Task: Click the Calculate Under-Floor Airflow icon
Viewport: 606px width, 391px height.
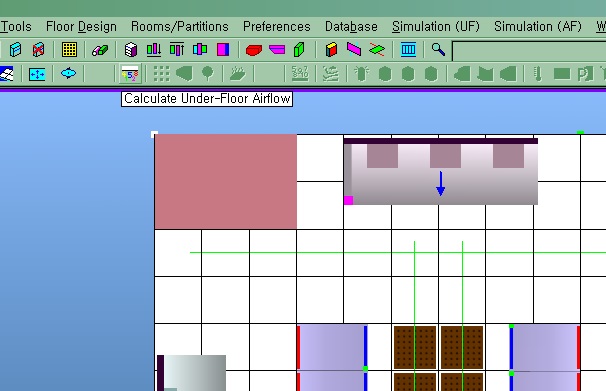Action: (x=130, y=73)
